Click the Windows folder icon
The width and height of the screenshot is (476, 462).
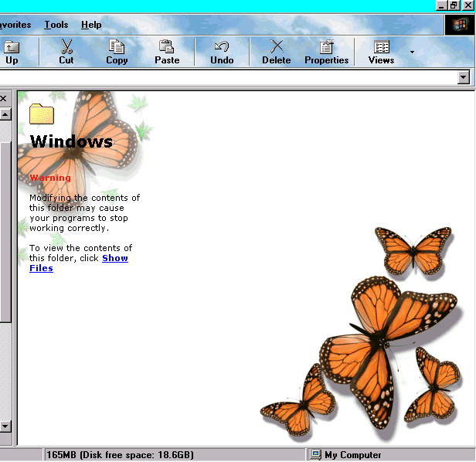point(42,114)
